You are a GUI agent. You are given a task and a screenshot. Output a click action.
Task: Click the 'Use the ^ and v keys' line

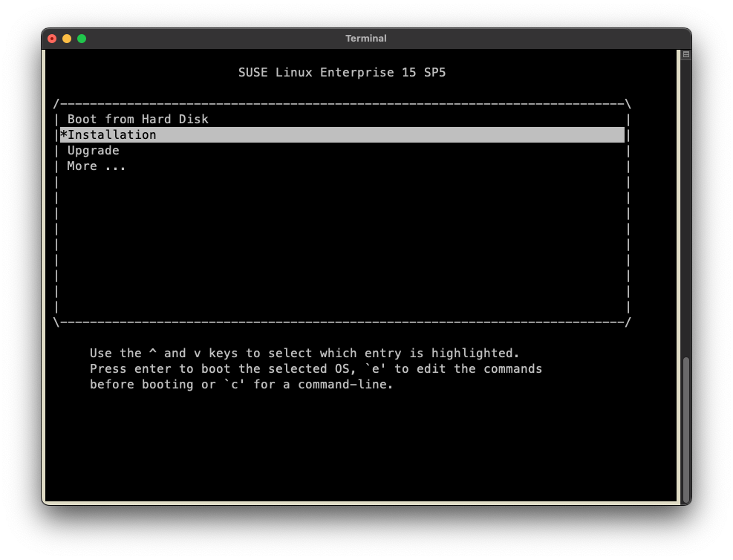pyautogui.click(x=304, y=354)
